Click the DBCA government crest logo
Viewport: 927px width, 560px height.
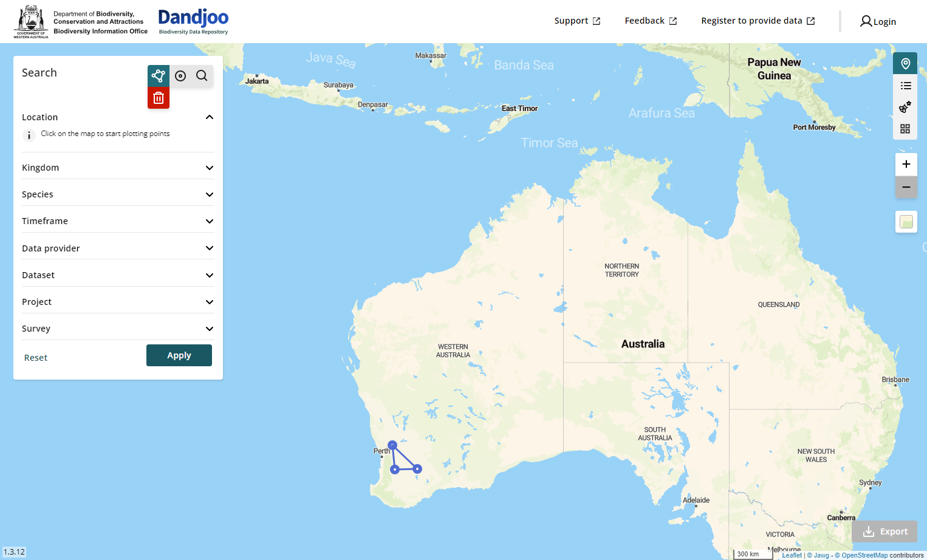[31, 22]
